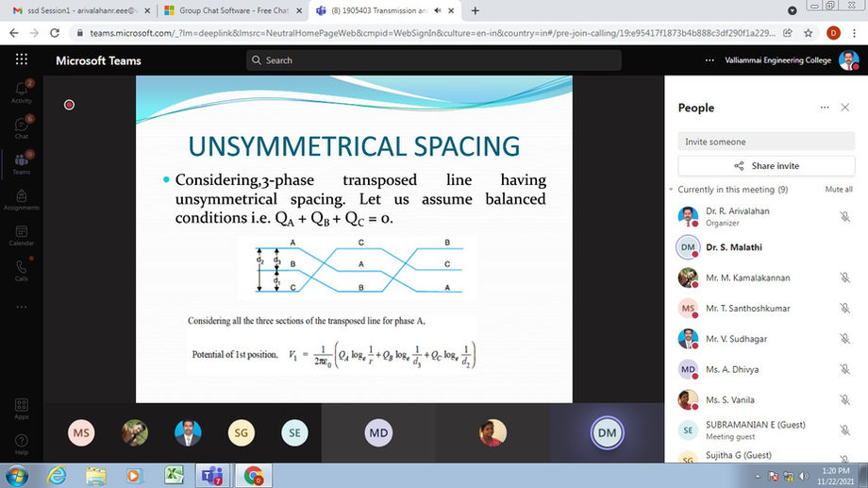Image resolution: width=868 pixels, height=488 pixels.
Task: Select Sujitha G (Guest) participant
Action: pyautogui.click(x=766, y=457)
